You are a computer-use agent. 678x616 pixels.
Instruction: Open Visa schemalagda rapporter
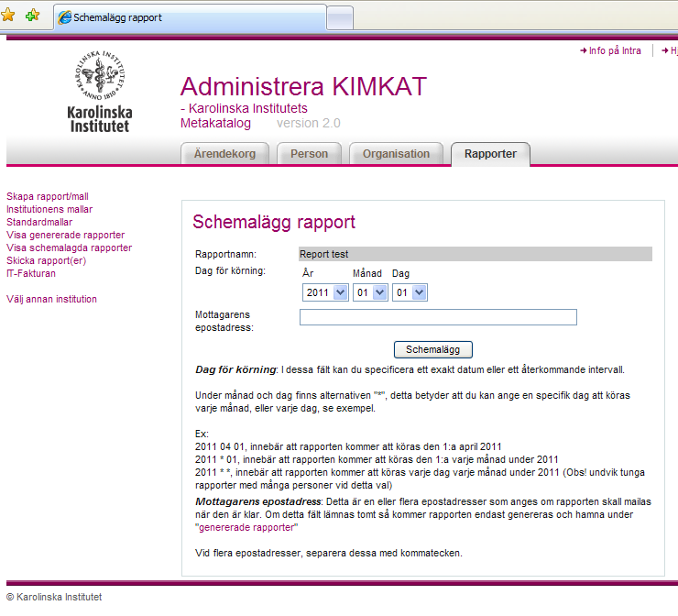pos(70,247)
